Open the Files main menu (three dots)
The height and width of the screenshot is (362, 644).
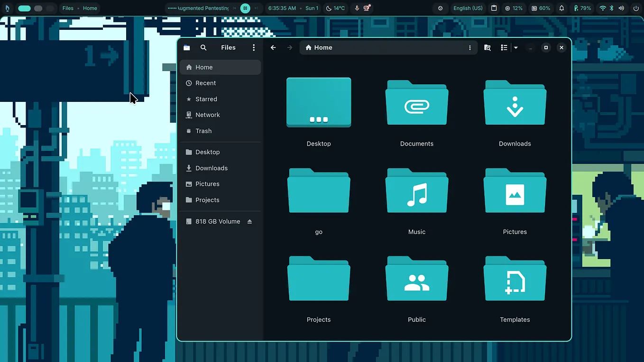tap(254, 47)
